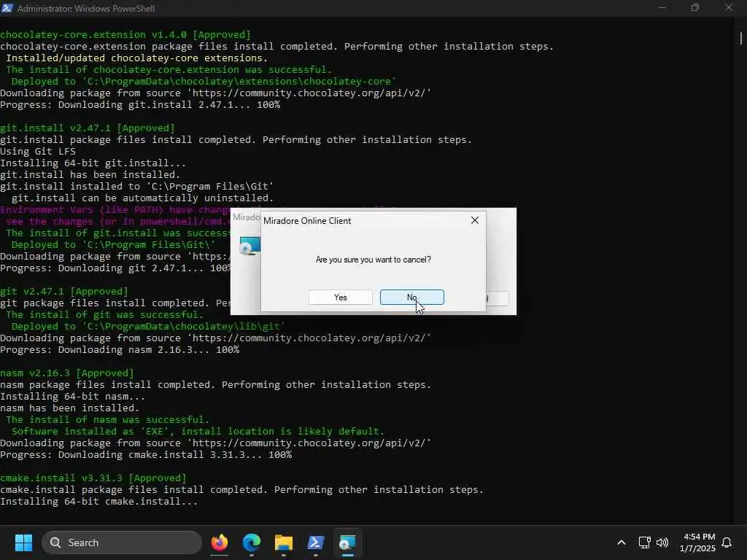Click 'Using Git LFS' line
The image size is (747, 560).
[38, 152]
